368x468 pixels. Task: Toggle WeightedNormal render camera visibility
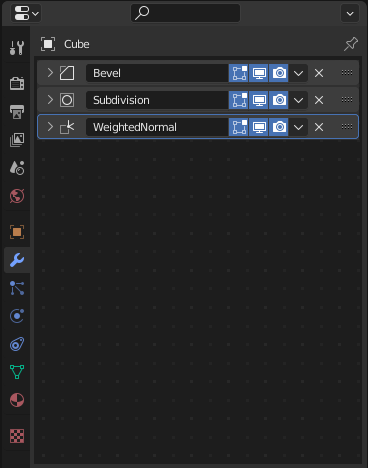(279, 127)
